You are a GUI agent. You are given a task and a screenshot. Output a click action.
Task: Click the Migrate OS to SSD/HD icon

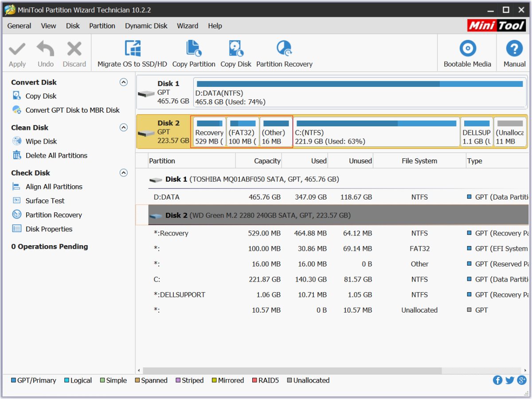click(132, 49)
